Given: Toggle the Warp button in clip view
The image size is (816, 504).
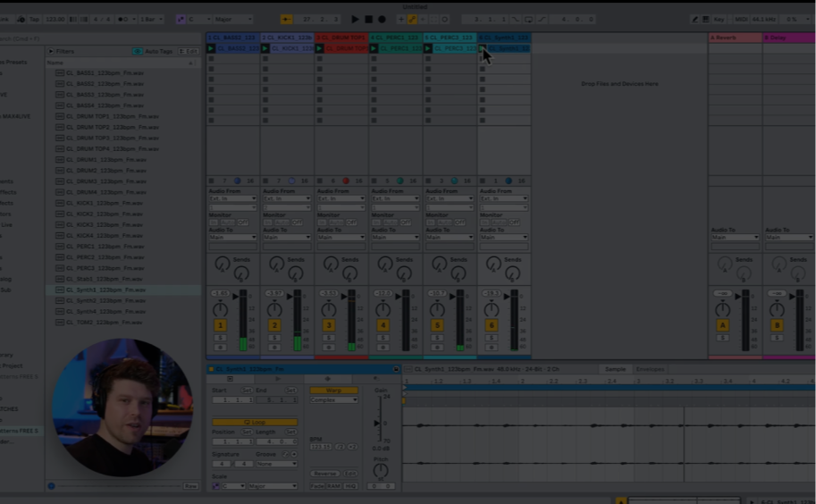Looking at the screenshot, I should 333,391.
